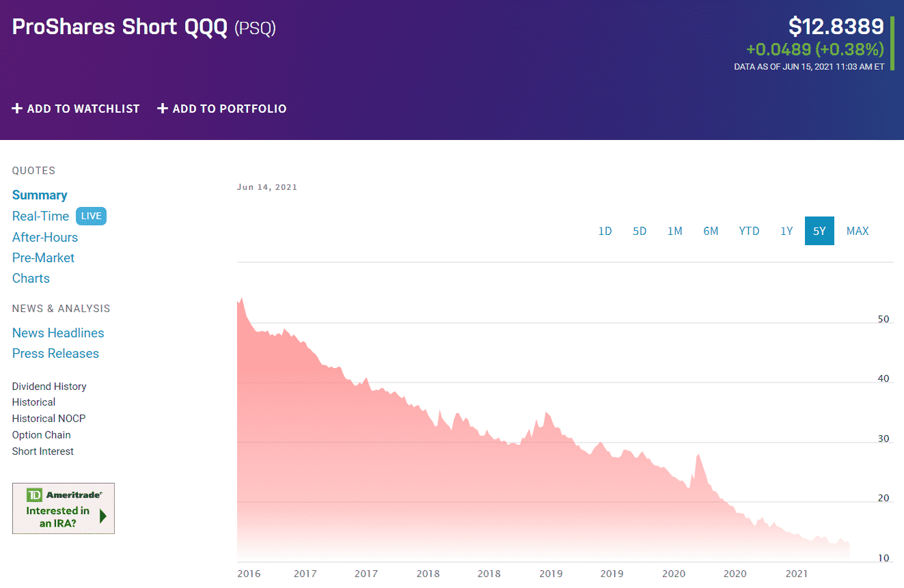Open the Summary quotes page
Image resolution: width=904 pixels, height=588 pixels.
40,195
